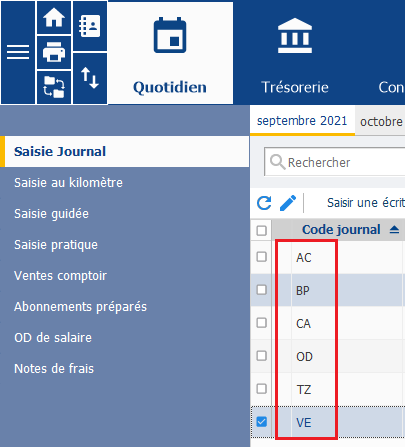The height and width of the screenshot is (447, 405).
Task: Click the printer icon
Action: pyautogui.click(x=54, y=52)
